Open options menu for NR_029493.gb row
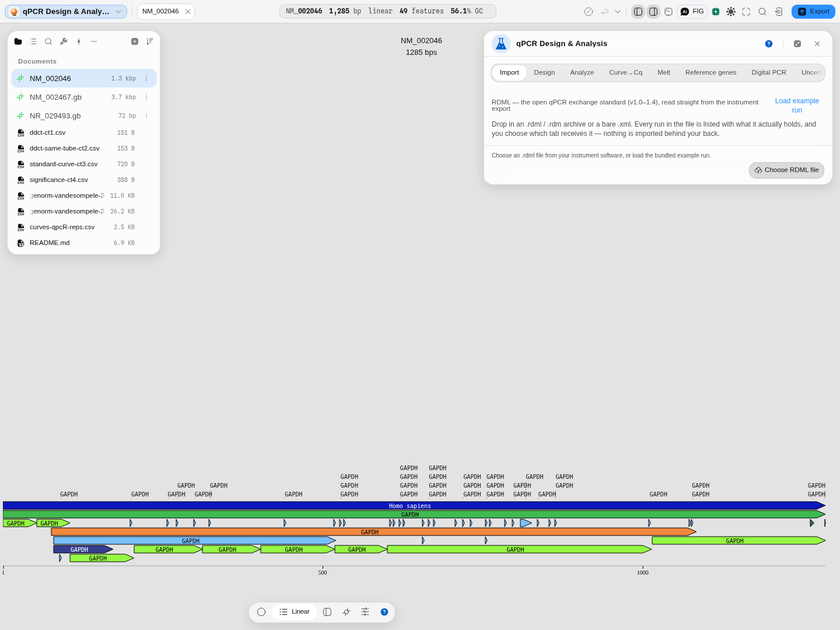Viewport: 840px width, 630px height. (x=146, y=116)
